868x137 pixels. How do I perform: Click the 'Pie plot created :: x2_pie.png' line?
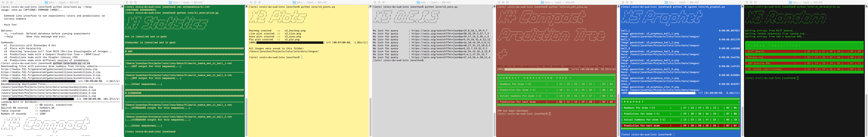[274, 39]
